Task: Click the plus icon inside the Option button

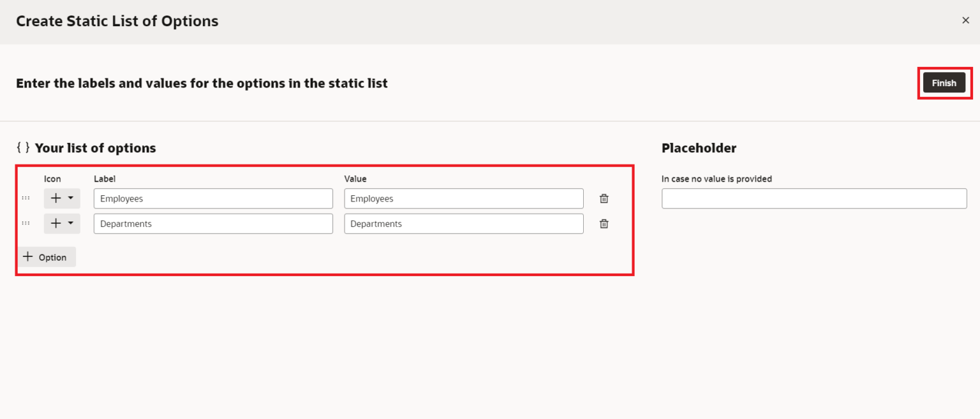Action: 28,256
